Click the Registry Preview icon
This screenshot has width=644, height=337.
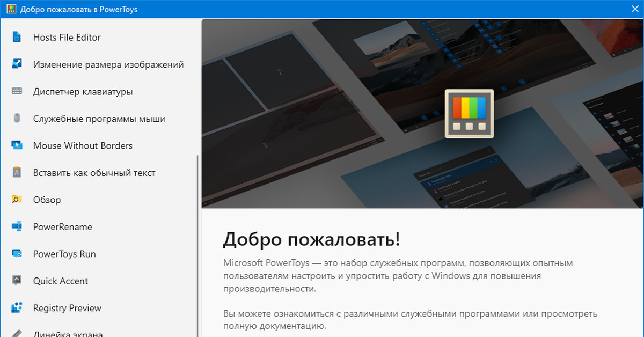point(17,308)
